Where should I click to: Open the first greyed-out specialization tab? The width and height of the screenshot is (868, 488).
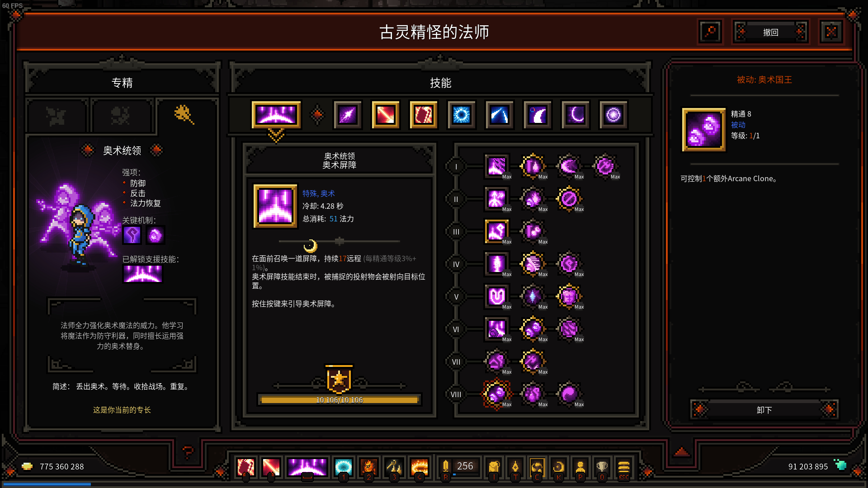[x=57, y=116]
